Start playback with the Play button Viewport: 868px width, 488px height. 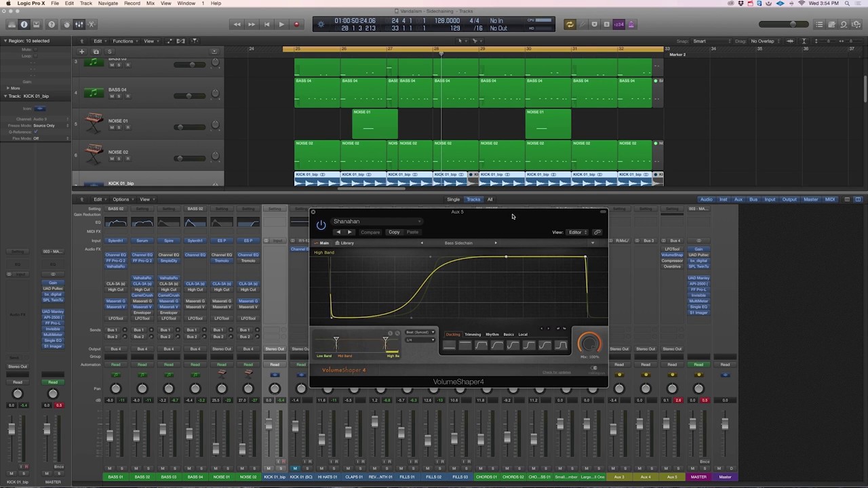(x=281, y=24)
